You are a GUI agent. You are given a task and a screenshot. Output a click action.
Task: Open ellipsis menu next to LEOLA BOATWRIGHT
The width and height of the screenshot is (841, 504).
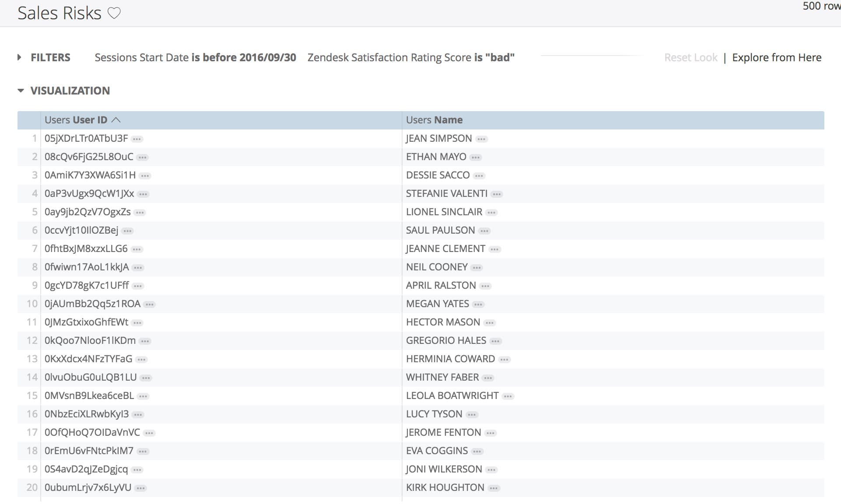point(508,396)
